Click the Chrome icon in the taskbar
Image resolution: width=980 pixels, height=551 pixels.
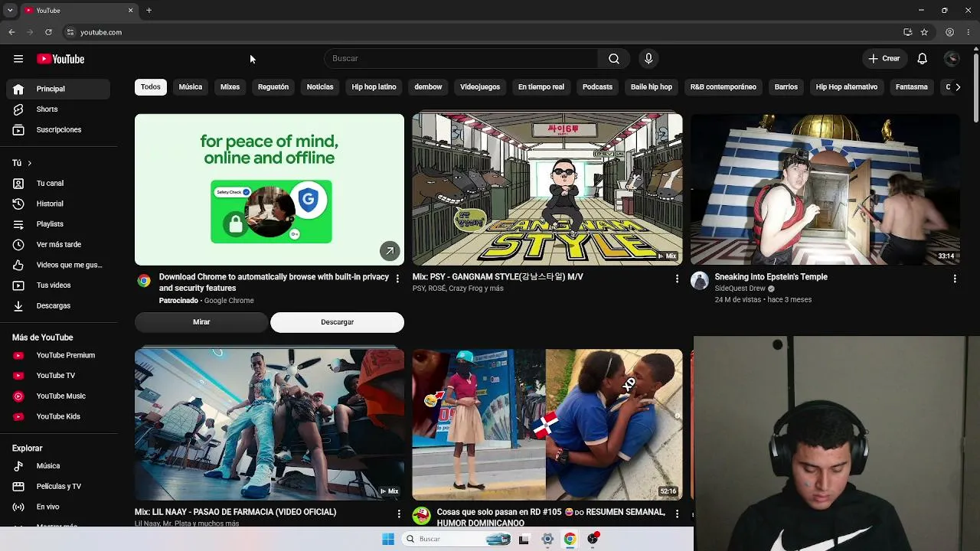tap(570, 540)
